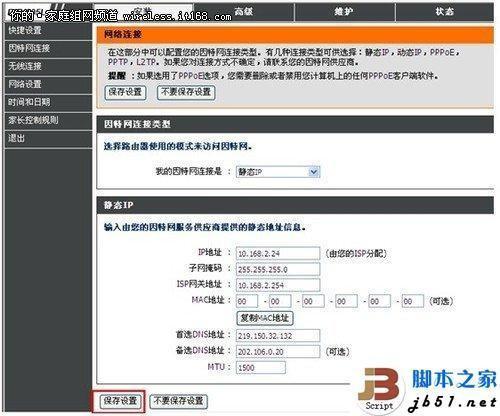
Task: Click the bottom 不要保存设置 button
Action: click(x=179, y=401)
